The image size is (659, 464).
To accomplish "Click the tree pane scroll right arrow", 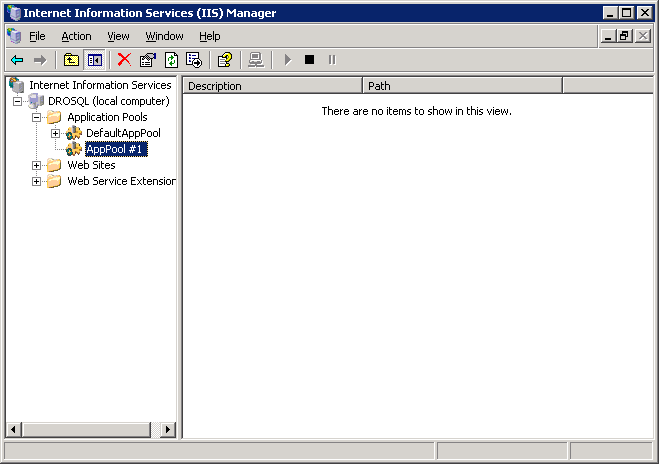I will pyautogui.click(x=168, y=430).
